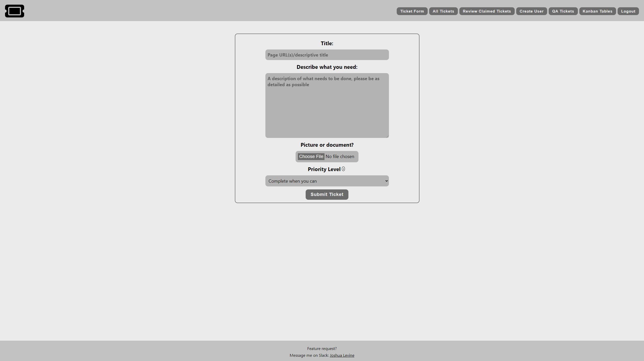The width and height of the screenshot is (644, 361).
Task: Click the Create User navigation icon
Action: [x=532, y=11]
